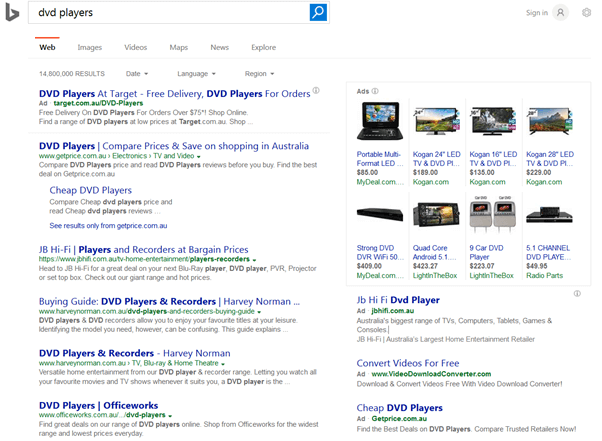Open DVD Players At Target ad link

[x=175, y=94]
